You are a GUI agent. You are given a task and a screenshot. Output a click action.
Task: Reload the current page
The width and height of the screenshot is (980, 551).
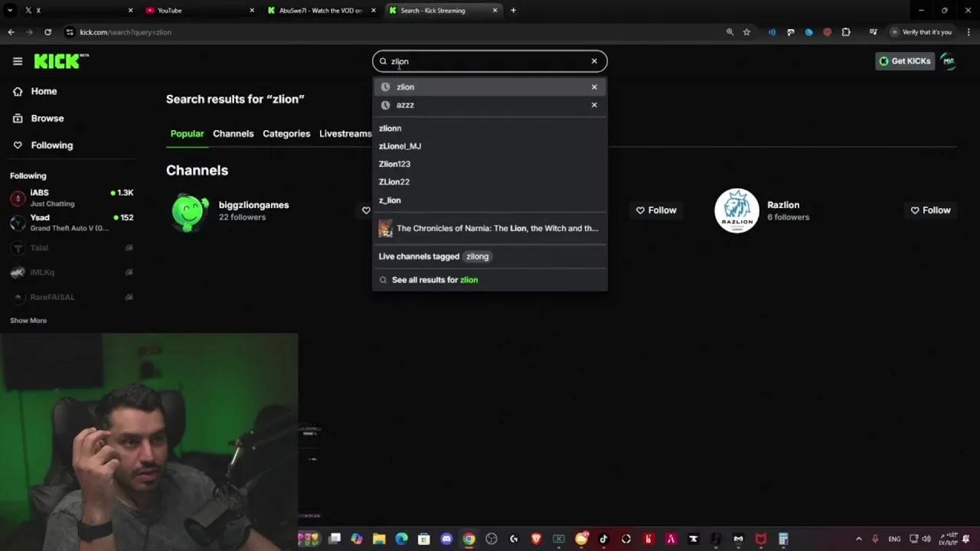47,32
